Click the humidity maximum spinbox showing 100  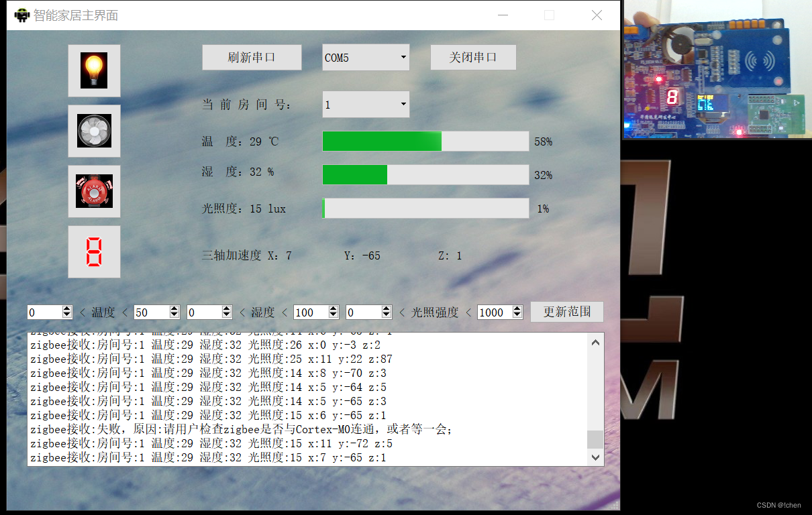(316, 312)
